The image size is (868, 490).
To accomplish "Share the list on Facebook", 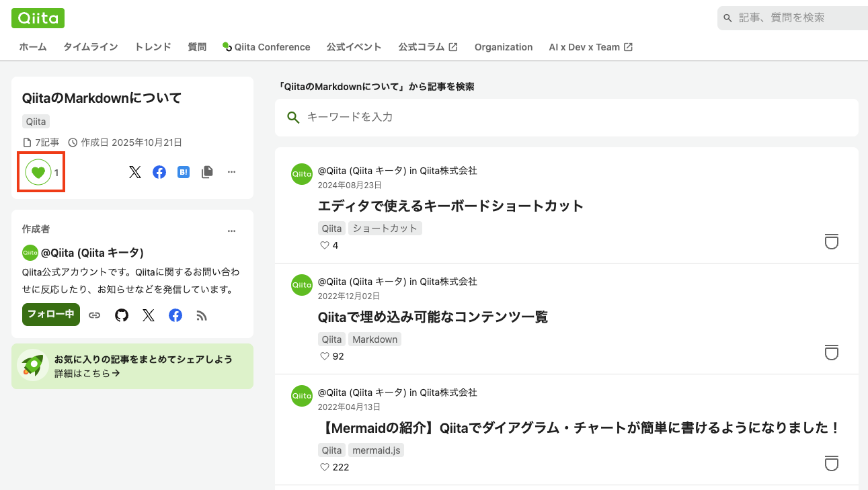I will point(159,172).
